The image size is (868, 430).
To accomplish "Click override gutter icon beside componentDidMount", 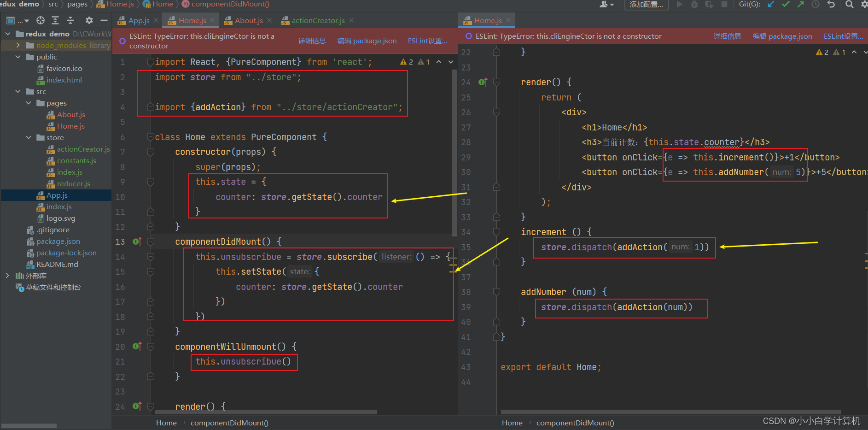I will click(x=137, y=242).
